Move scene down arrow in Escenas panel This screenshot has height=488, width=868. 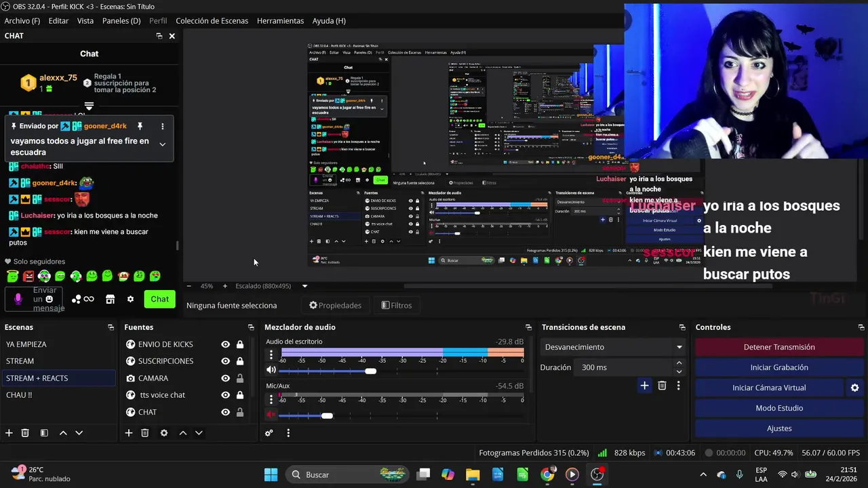click(x=79, y=433)
